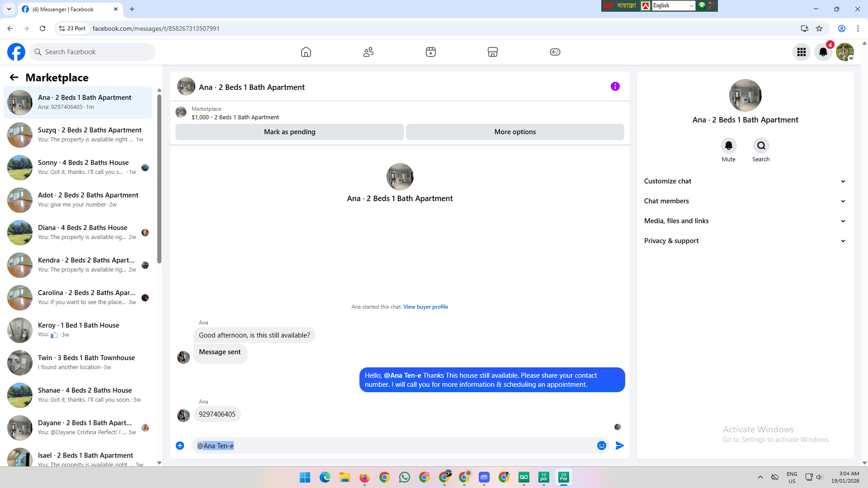Open the tab search dropdown arrow

point(9,9)
